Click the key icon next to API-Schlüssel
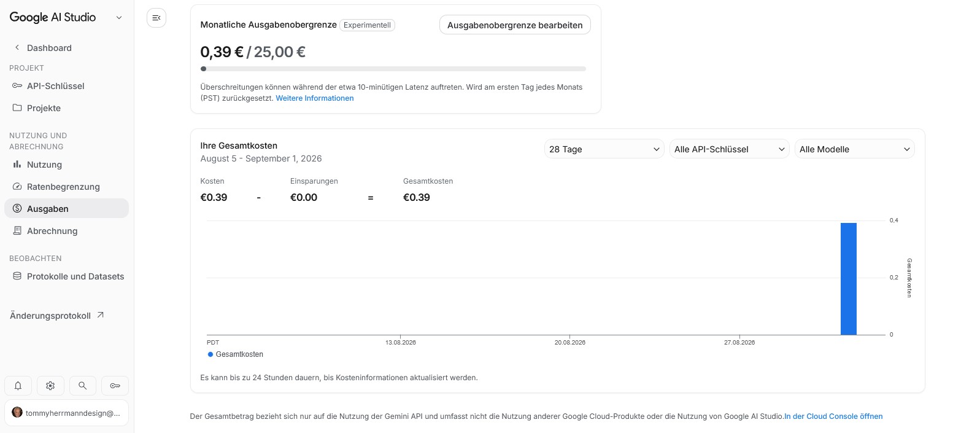980x433 pixels. click(17, 86)
